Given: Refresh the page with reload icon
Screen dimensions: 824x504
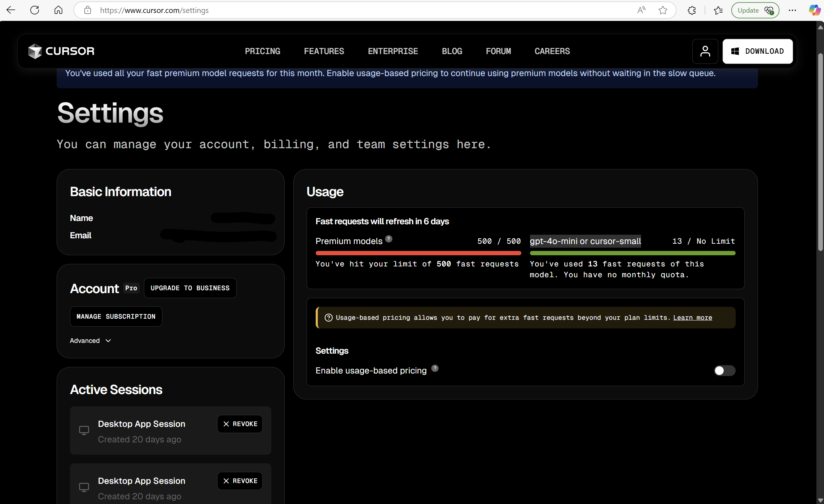Looking at the screenshot, I should click(35, 10).
